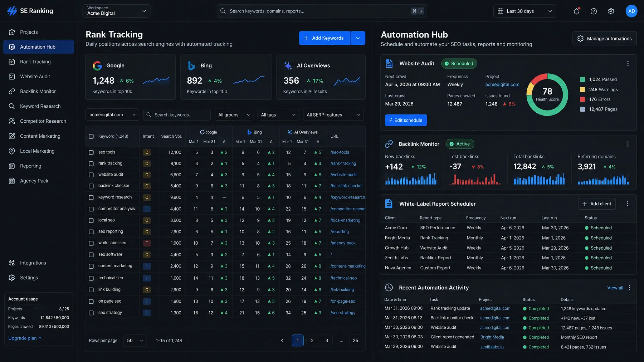644x362 pixels.
Task: Check the 'backlink checker' keyword row
Action: tap(91, 186)
